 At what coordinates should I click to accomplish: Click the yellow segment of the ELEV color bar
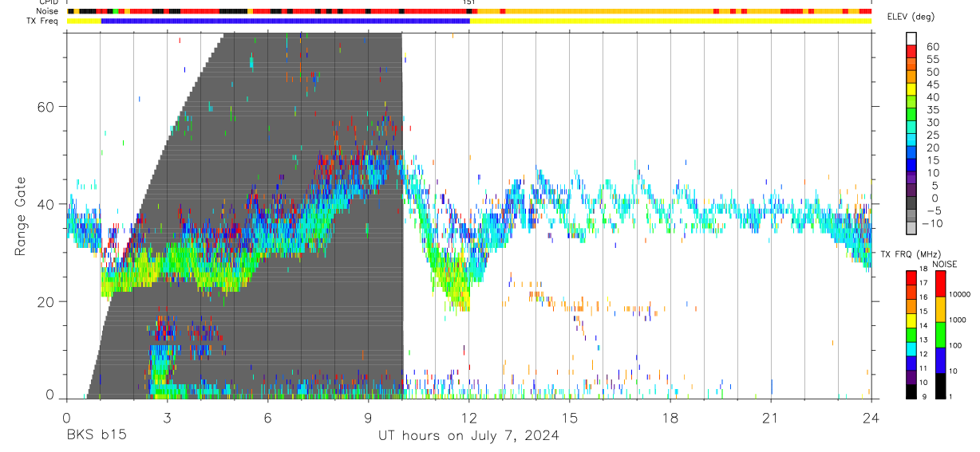[x=912, y=89]
